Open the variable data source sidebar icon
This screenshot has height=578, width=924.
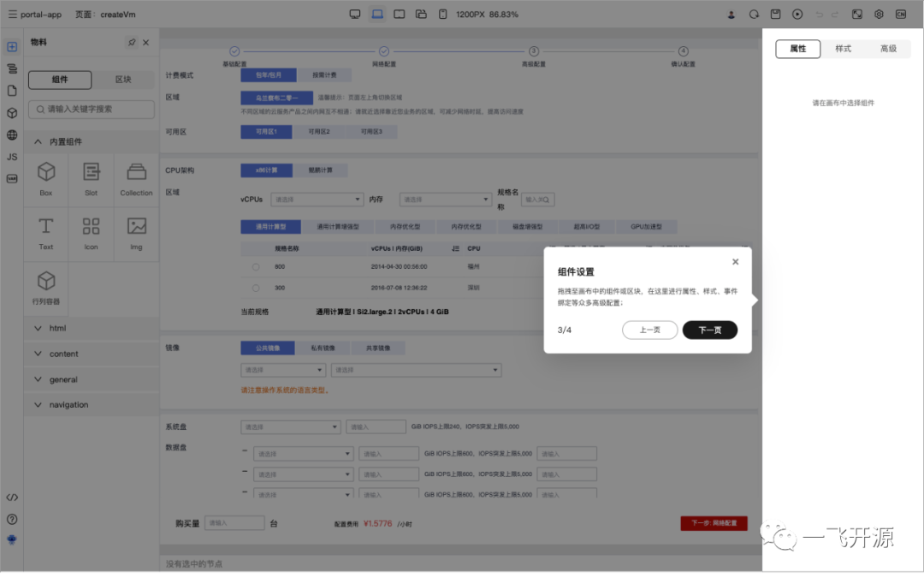click(12, 179)
